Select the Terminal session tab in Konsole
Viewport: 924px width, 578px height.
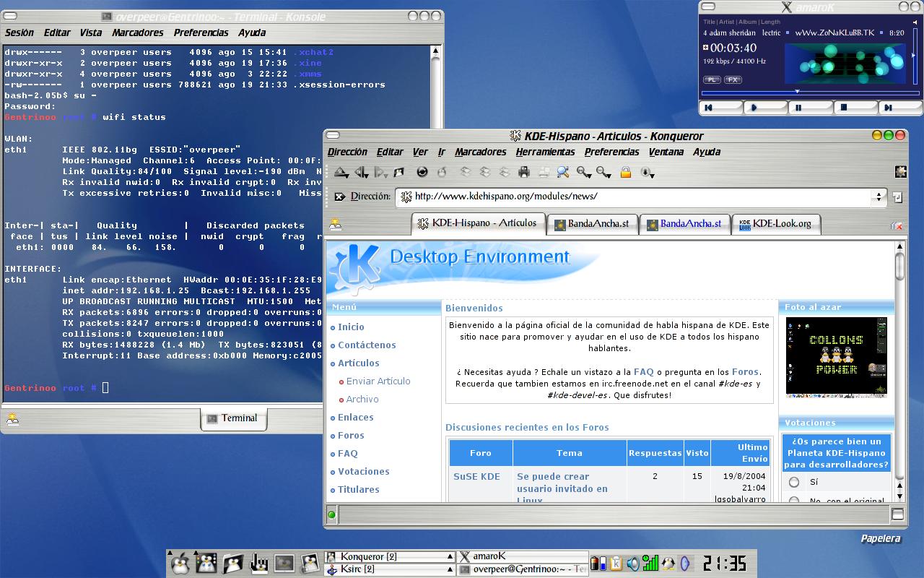[232, 418]
